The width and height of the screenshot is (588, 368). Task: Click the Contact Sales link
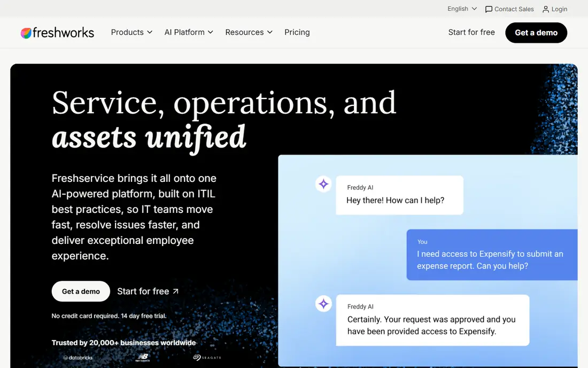pyautogui.click(x=509, y=9)
